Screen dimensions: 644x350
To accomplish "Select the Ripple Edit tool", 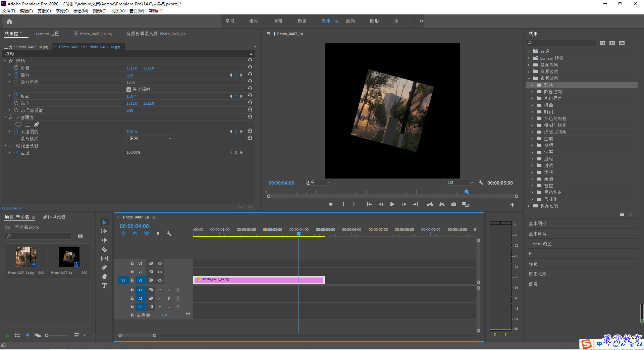I will click(x=104, y=240).
